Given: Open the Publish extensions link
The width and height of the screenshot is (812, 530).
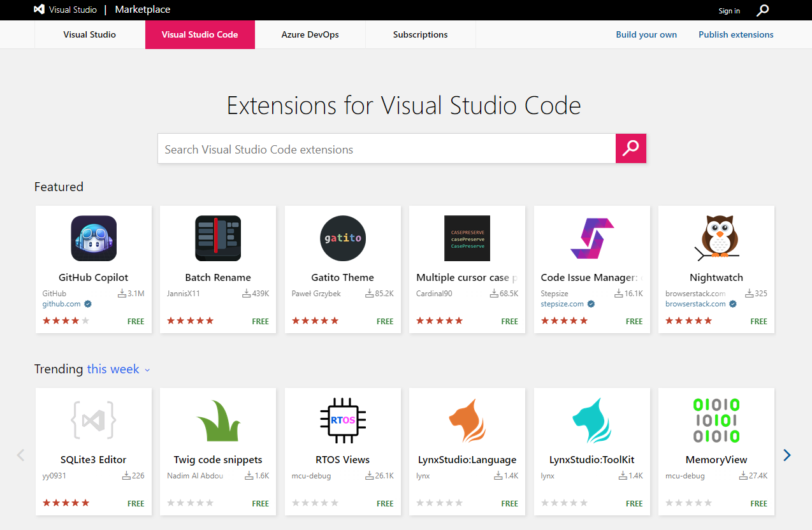Looking at the screenshot, I should point(736,34).
